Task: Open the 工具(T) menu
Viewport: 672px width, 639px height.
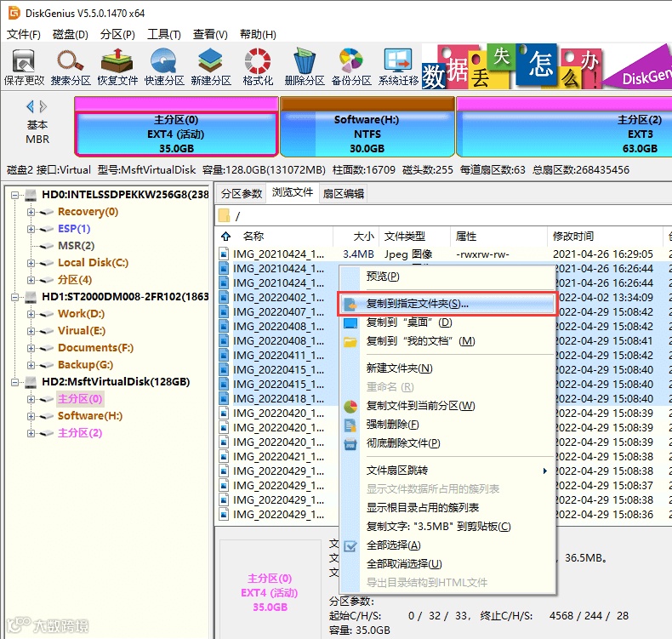Action: pos(164,34)
